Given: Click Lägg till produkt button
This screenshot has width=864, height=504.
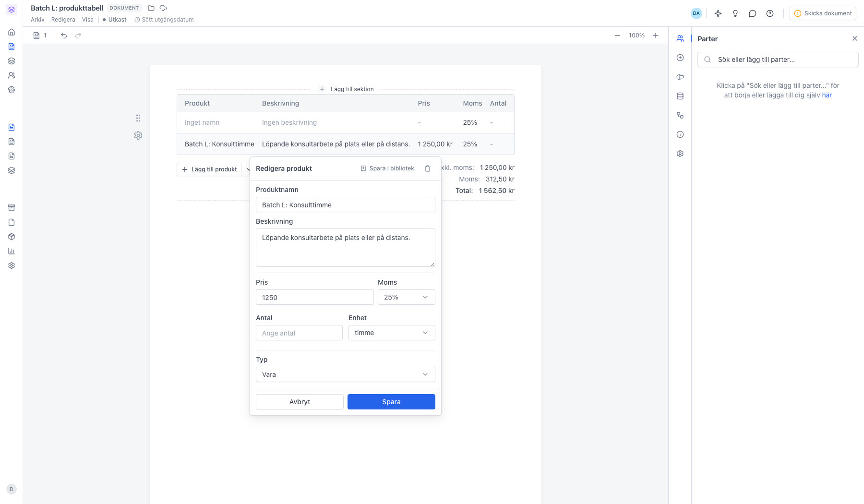Looking at the screenshot, I should pos(209,169).
